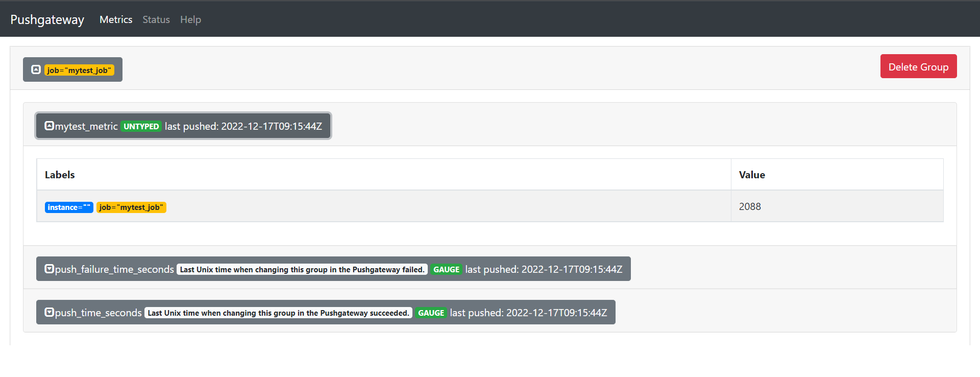Expand the push_time_seconds metric
Viewport: 980px width, 377px height.
click(x=326, y=312)
